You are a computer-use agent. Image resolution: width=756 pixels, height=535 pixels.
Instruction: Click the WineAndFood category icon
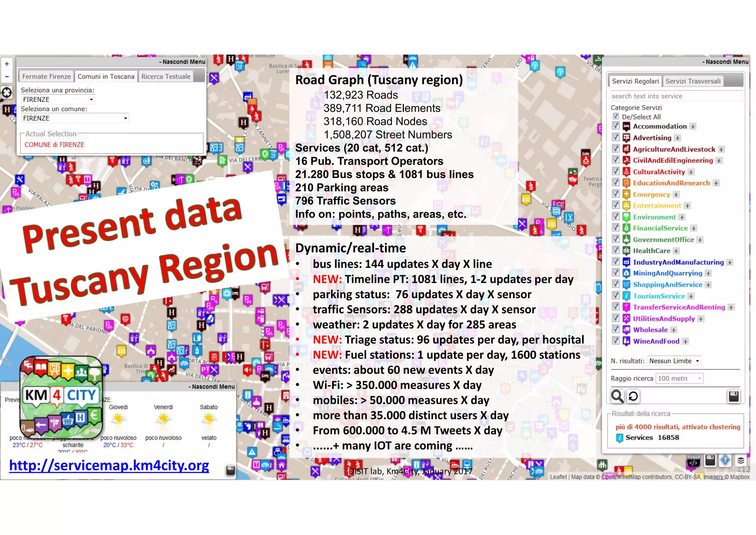[626, 341]
